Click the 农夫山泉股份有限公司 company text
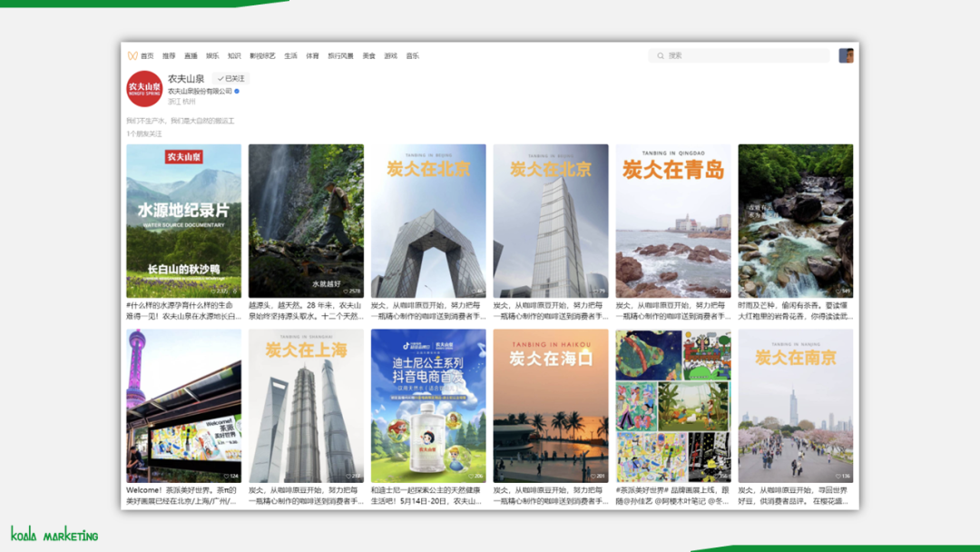Viewport: 980px width, 552px height. click(200, 92)
